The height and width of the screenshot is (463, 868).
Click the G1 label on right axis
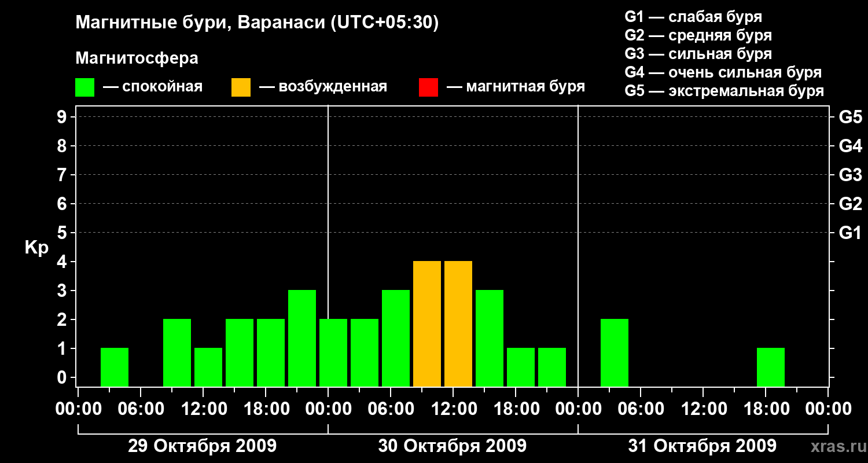click(x=851, y=233)
